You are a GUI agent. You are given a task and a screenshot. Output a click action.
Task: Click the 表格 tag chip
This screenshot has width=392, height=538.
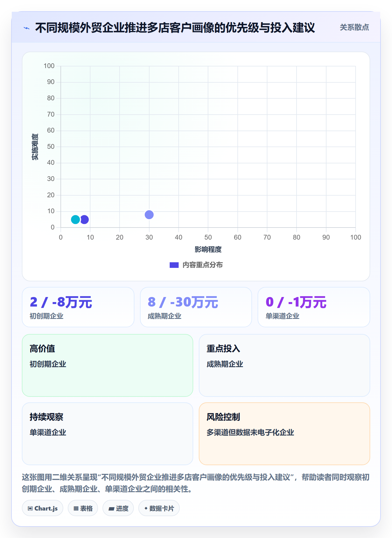coord(83,508)
